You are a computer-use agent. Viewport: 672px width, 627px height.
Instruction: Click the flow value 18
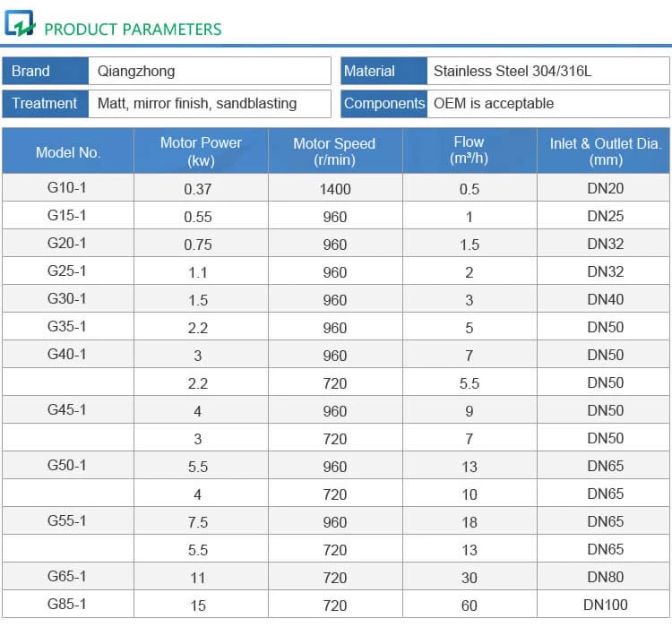(x=470, y=522)
